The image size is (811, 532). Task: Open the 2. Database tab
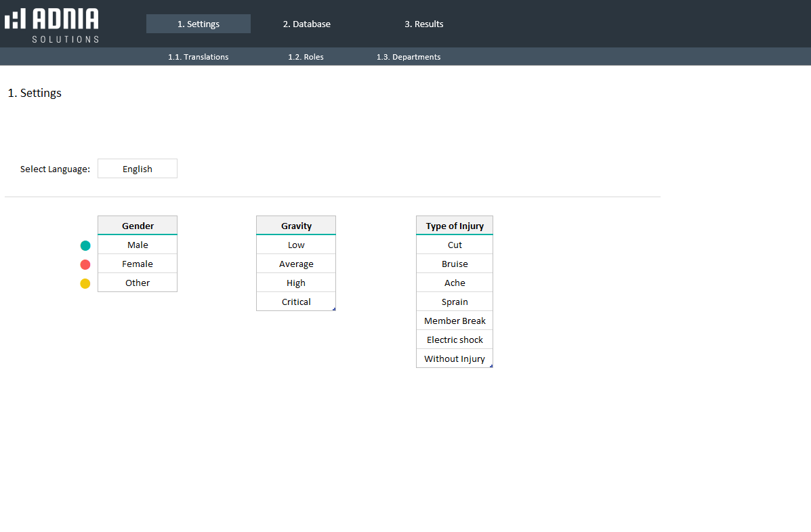tap(307, 24)
